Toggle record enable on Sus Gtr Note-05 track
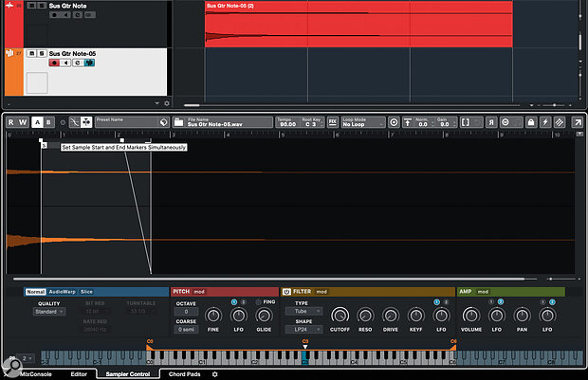This screenshot has height=380, width=588. coord(54,63)
